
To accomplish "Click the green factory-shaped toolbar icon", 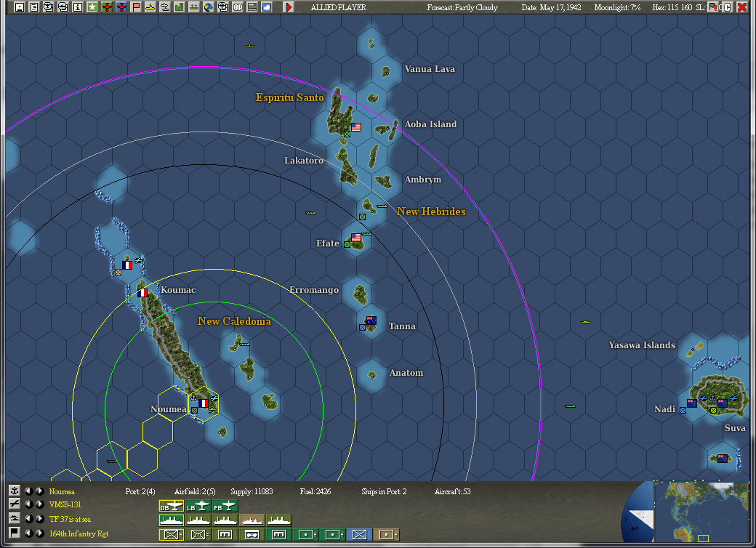I will tap(180, 7).
